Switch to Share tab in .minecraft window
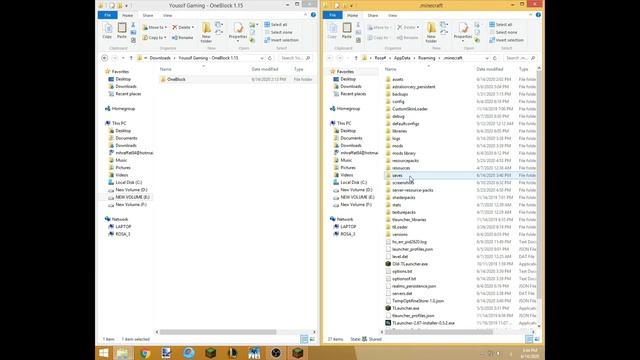This screenshot has height=360, width=640. click(x=373, y=15)
